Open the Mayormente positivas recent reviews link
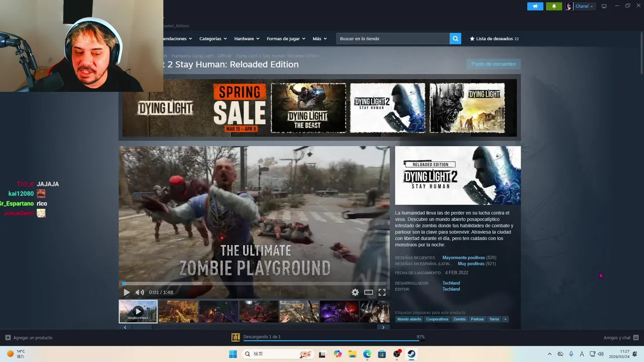Screen dimensions: 644x362 [463, 258]
